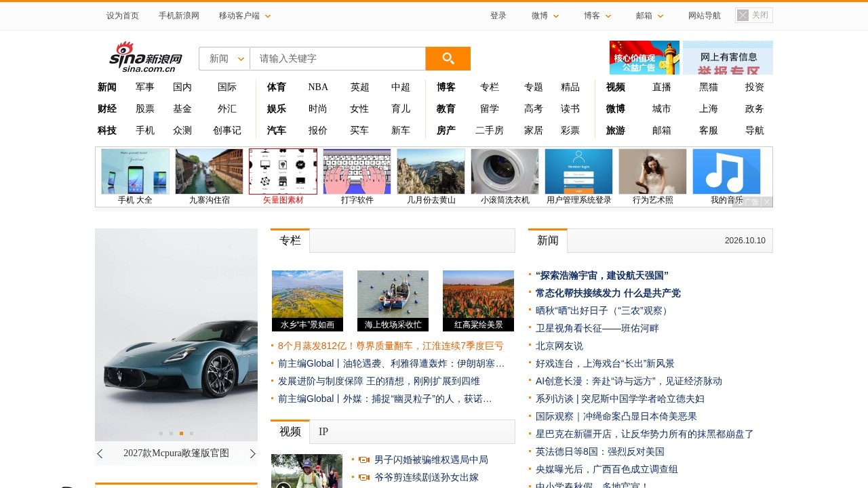
Task: Open the Sina logo homepage link
Action: 146,57
